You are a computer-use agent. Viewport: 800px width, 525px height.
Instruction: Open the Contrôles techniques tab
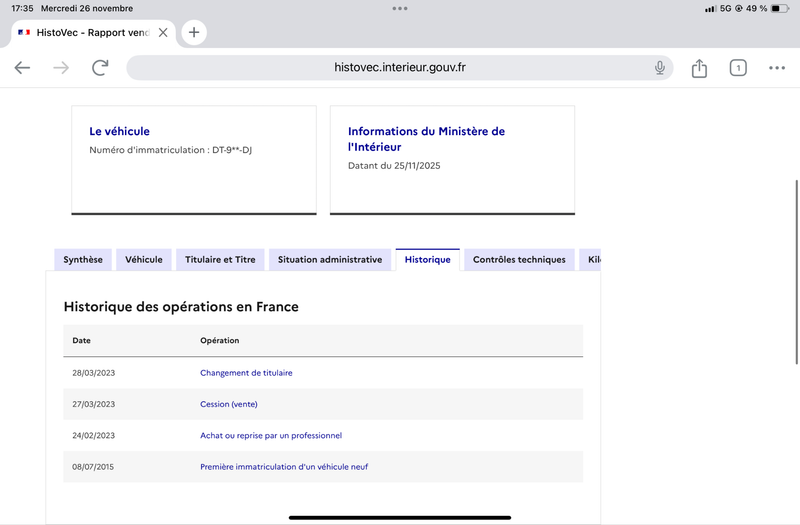click(x=519, y=260)
